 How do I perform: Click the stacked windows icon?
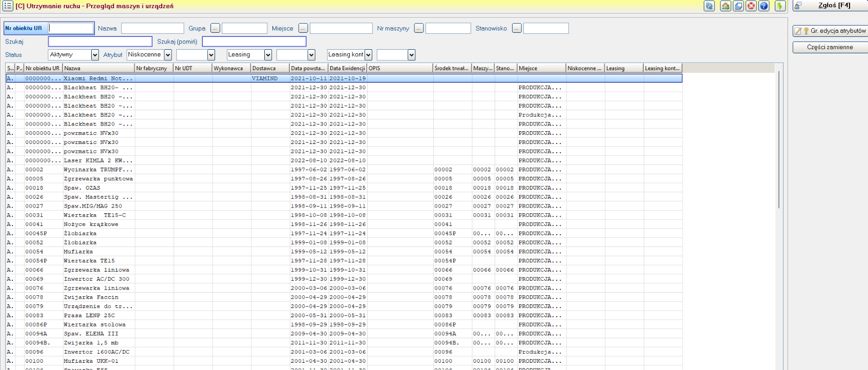coord(738,6)
